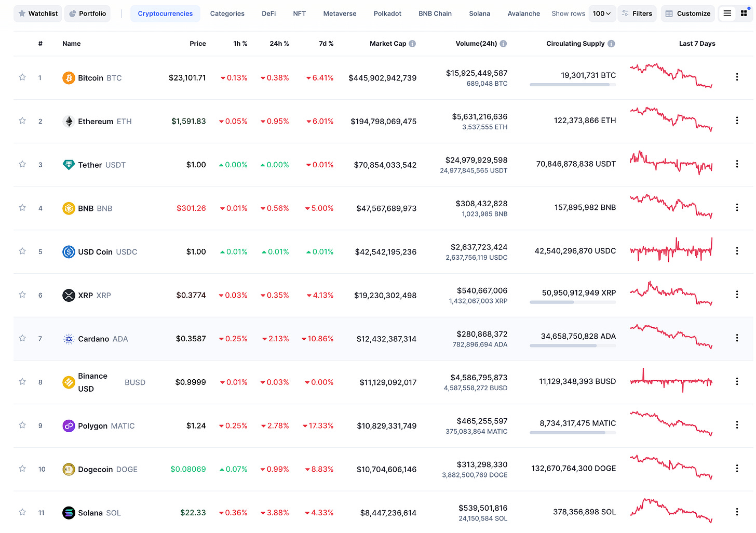Open the Volume(24h) info tooltip icon
Viewport: 756px width, 533px height.
click(503, 44)
